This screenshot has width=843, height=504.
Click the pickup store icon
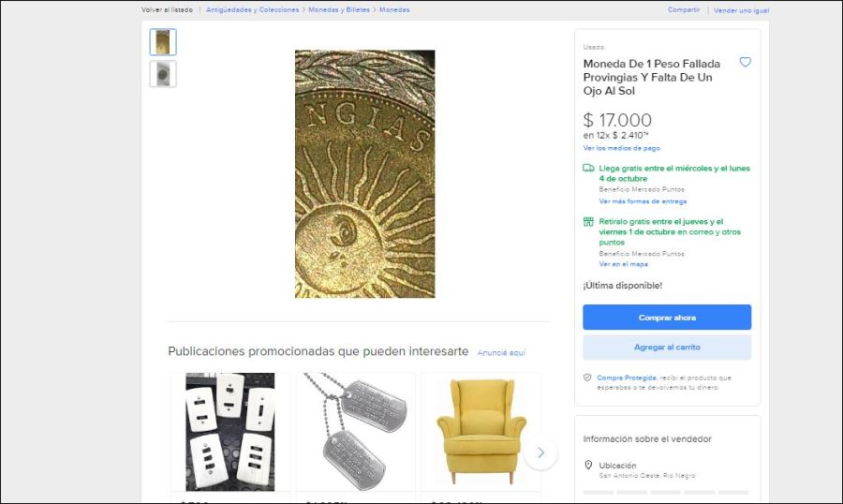tap(588, 222)
